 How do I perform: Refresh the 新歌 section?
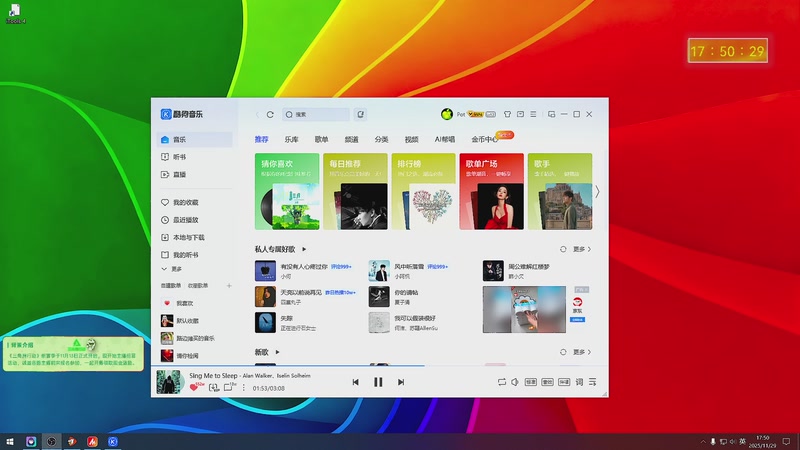563,352
